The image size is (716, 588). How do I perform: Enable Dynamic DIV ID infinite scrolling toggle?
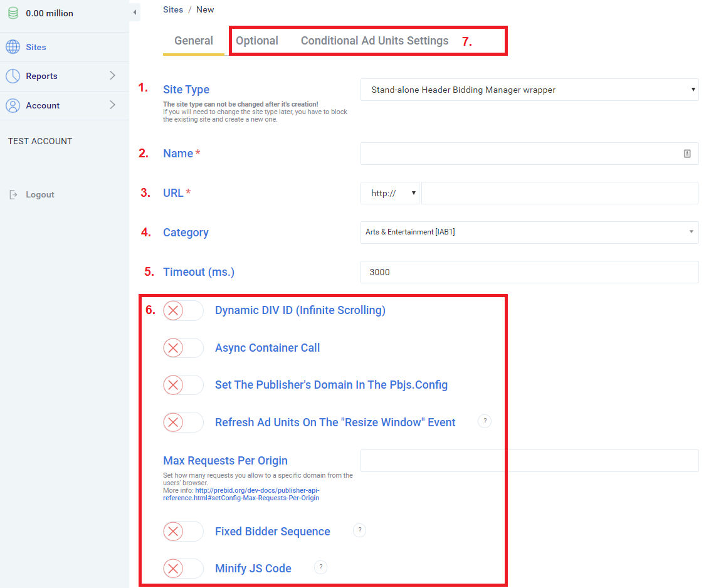pos(183,310)
